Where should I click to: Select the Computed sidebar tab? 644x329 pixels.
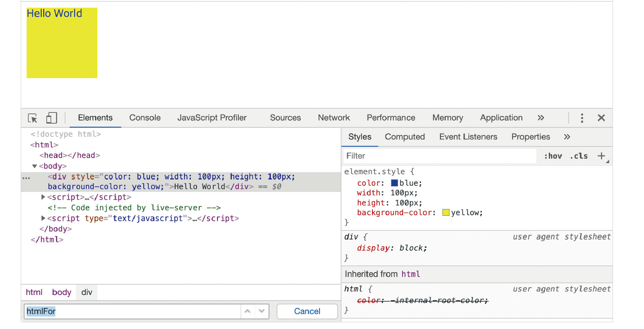pyautogui.click(x=405, y=137)
